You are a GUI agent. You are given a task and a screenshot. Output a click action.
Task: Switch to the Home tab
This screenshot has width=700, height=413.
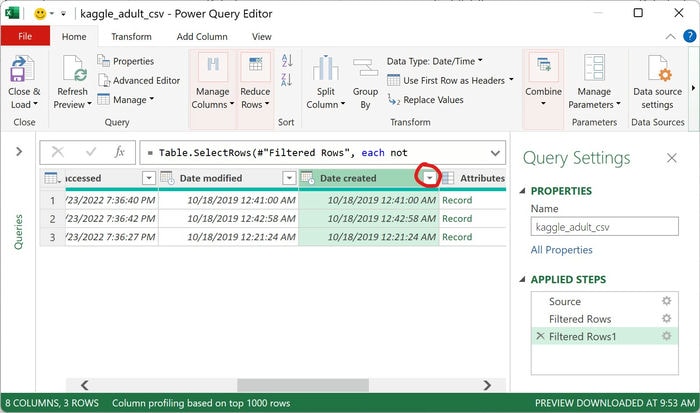74,37
